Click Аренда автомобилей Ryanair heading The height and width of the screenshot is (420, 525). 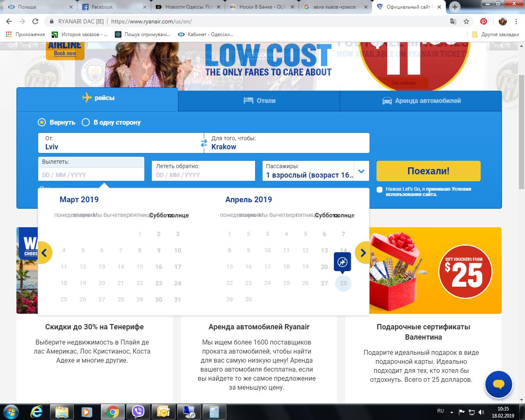(x=259, y=327)
